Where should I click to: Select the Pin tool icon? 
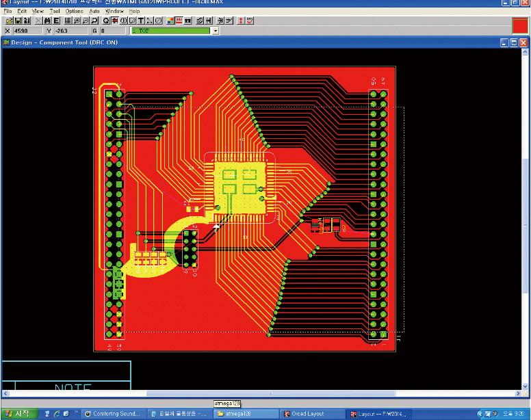coord(124,21)
